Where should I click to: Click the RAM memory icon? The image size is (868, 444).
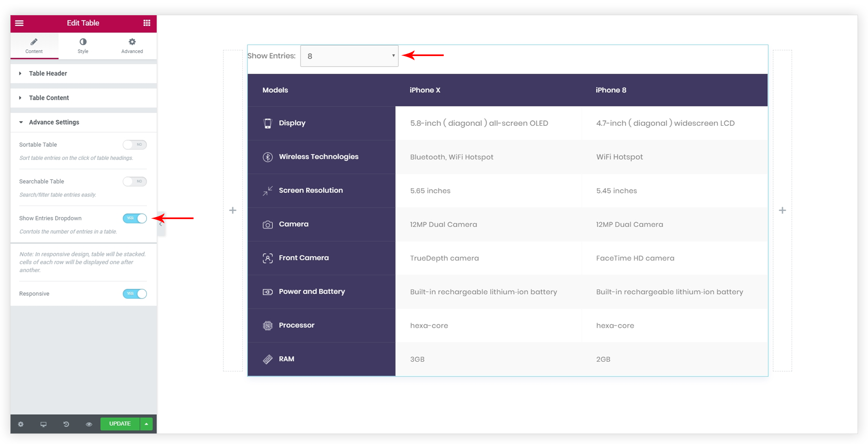(267, 359)
